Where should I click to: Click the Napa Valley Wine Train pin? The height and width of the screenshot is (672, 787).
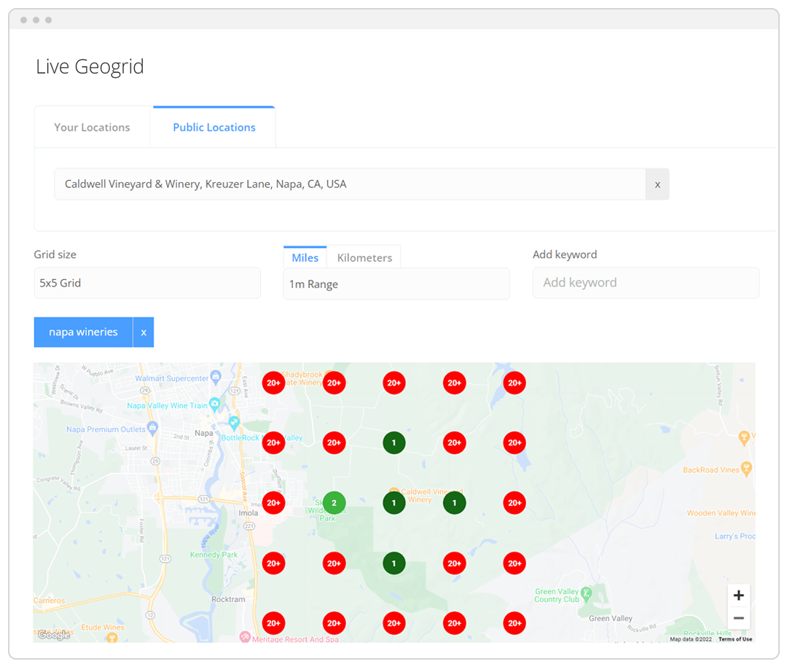click(214, 405)
